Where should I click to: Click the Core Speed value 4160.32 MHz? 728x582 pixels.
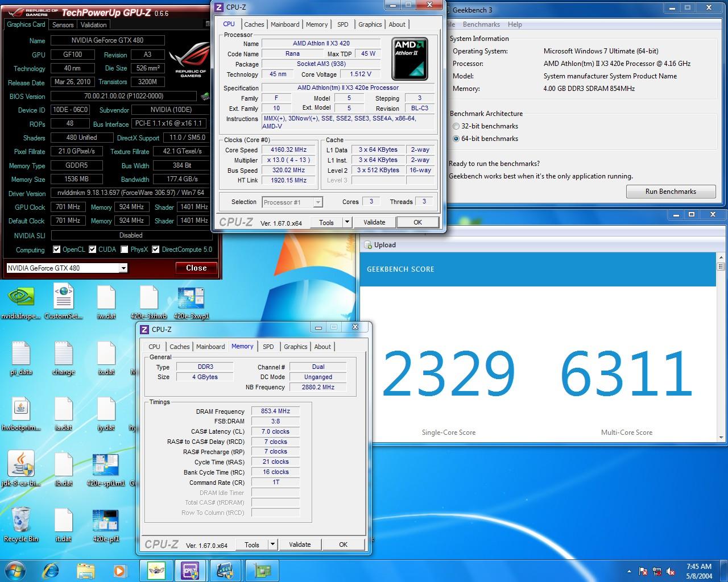click(x=288, y=150)
